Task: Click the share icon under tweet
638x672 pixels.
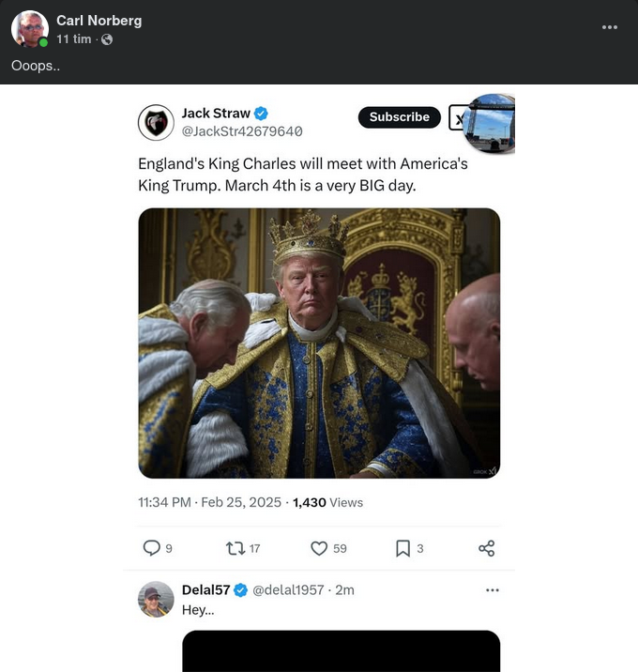Action: [486, 548]
